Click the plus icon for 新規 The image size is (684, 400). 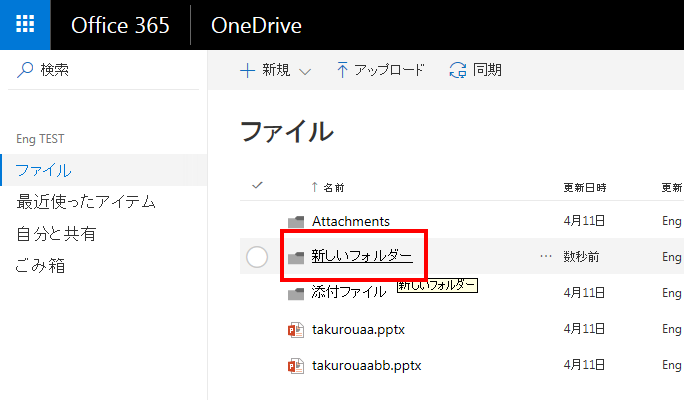click(x=247, y=70)
